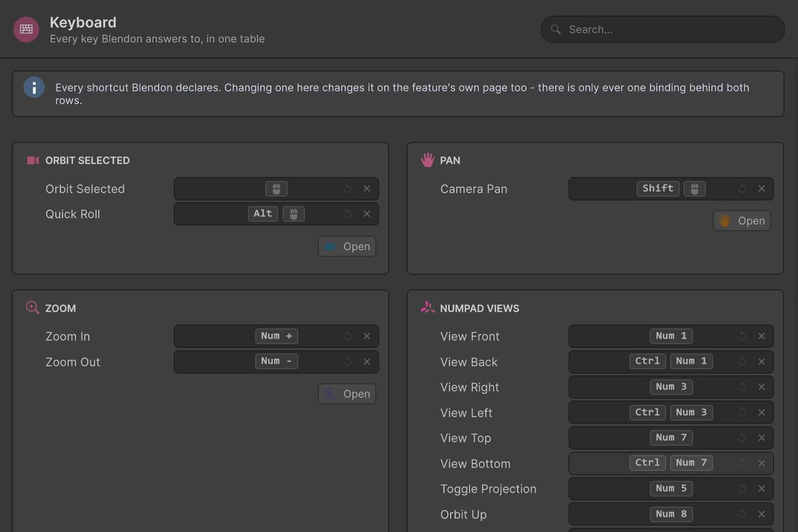This screenshot has height=532, width=798.
Task: Focus the Search field
Action: (x=662, y=29)
